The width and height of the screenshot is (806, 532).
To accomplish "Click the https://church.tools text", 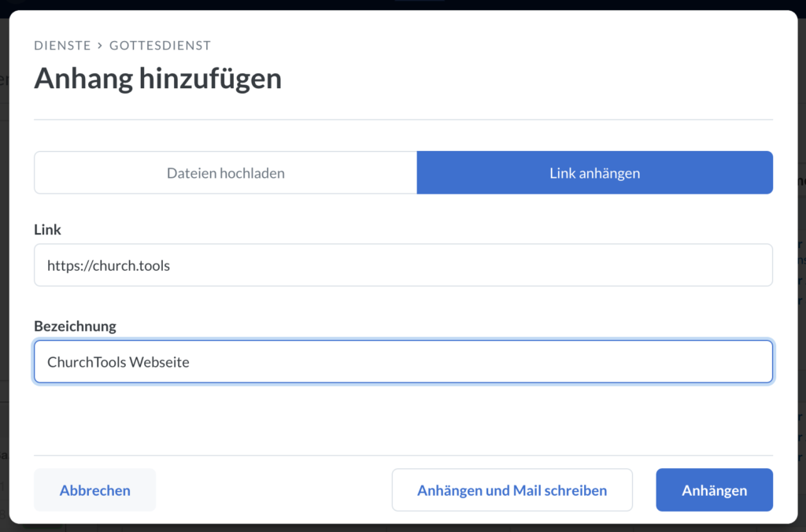I will pos(109,266).
